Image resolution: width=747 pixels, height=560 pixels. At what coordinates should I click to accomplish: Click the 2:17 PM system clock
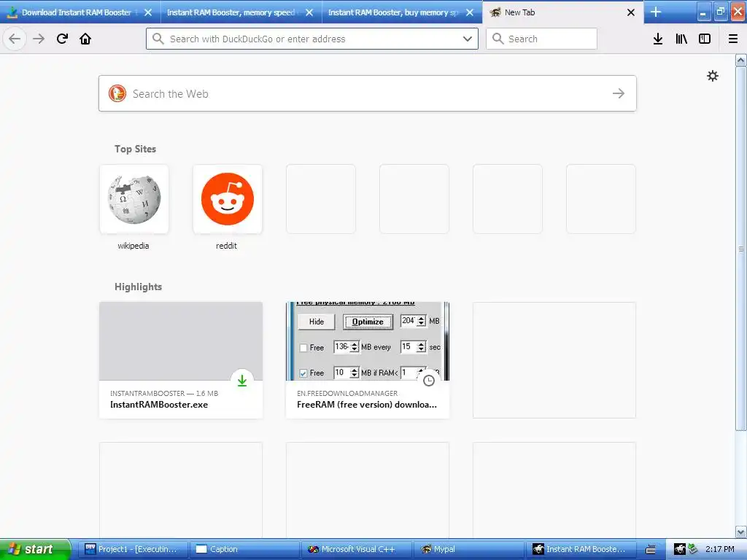720,549
